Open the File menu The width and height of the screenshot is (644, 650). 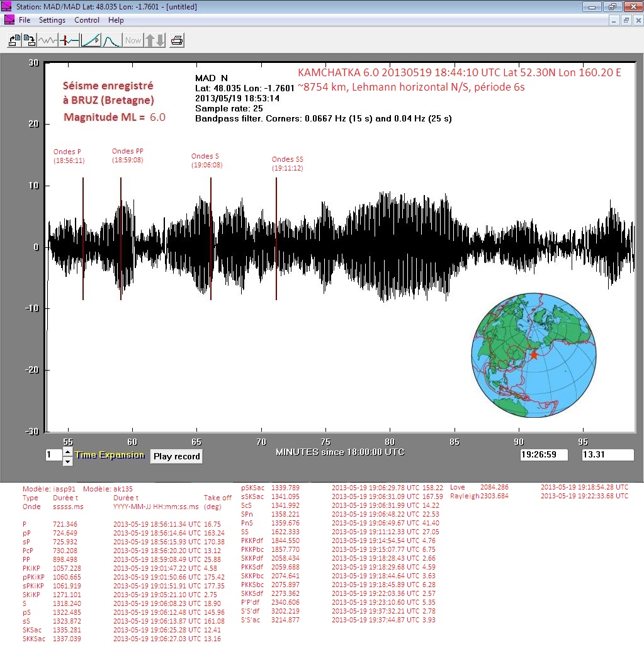pos(25,20)
